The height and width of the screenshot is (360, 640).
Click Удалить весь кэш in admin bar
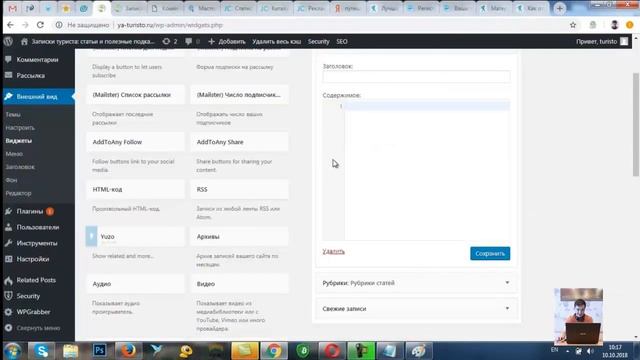point(276,41)
